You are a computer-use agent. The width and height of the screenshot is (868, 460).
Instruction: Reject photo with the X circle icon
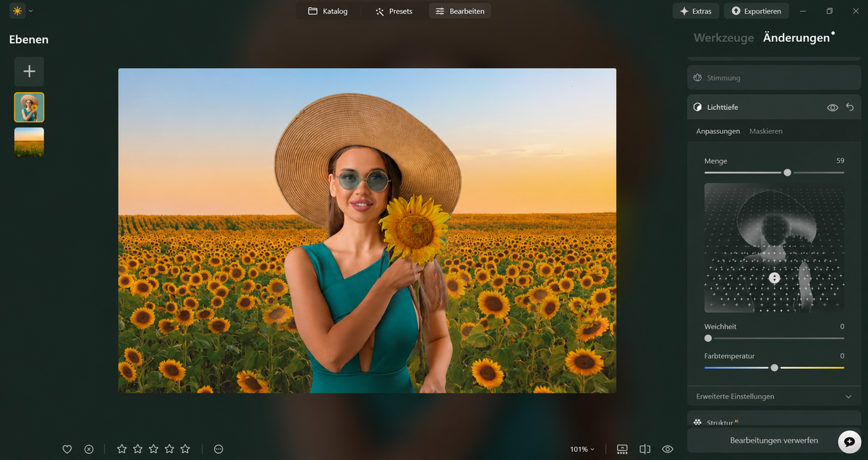(x=89, y=449)
